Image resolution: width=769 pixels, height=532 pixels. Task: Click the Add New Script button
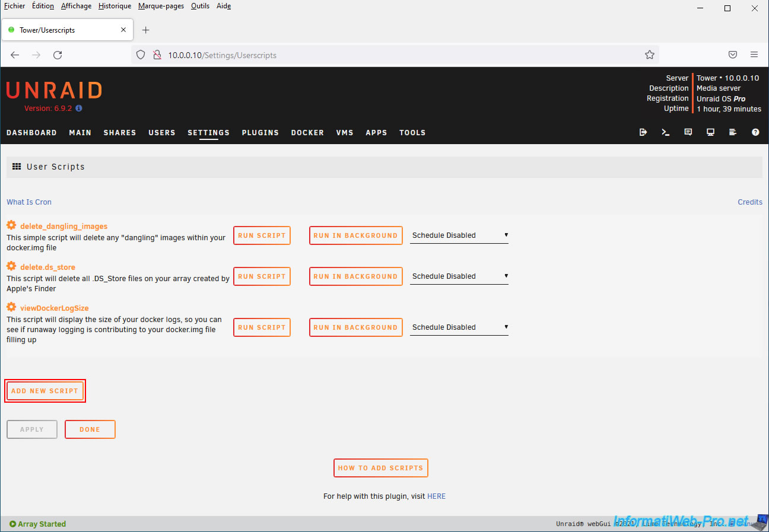click(x=45, y=391)
